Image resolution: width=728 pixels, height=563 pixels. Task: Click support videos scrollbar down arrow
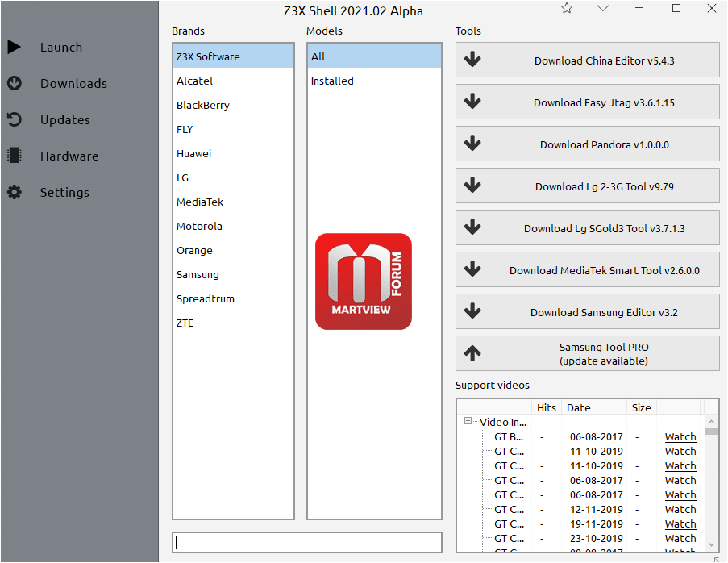tap(711, 544)
